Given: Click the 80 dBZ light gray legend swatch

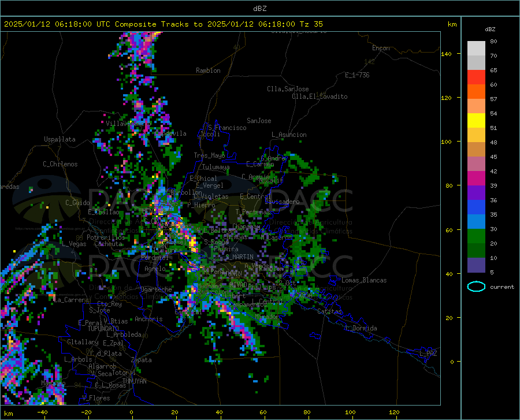Looking at the screenshot, I should (476, 49).
